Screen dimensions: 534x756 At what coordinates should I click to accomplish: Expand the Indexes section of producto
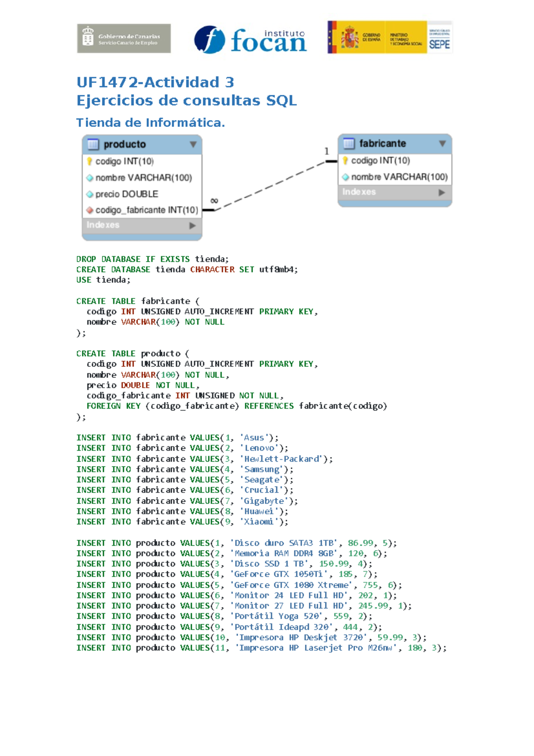192,225
